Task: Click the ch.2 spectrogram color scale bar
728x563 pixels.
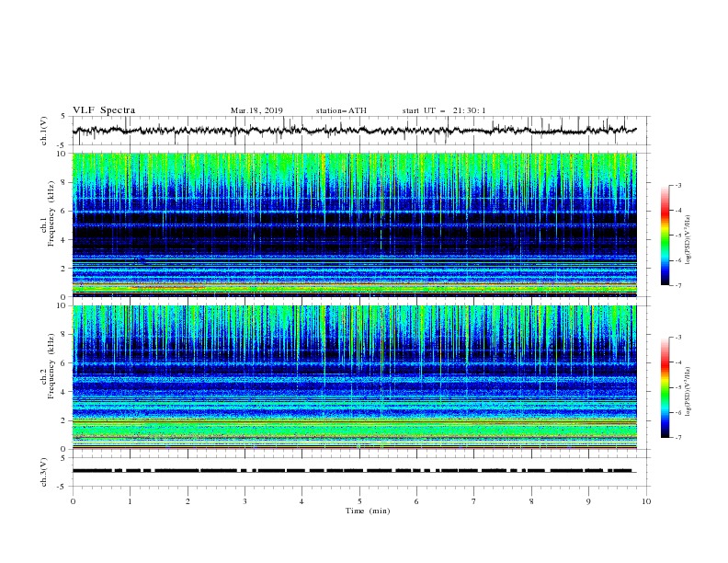Action: (665, 387)
